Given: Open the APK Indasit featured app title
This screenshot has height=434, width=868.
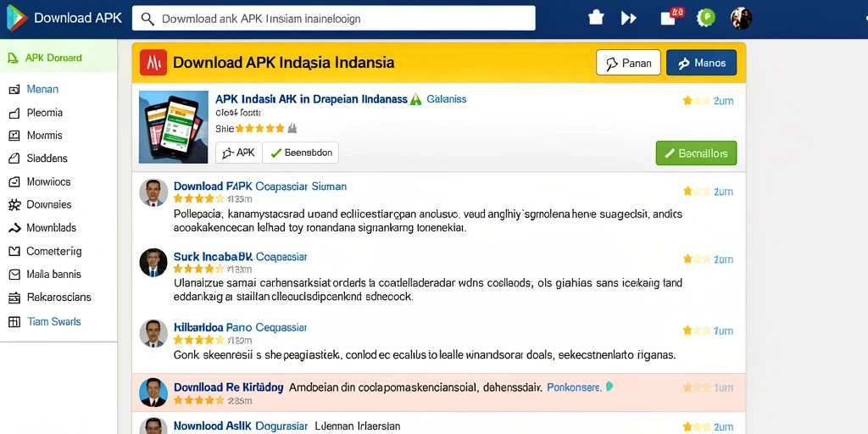Looking at the screenshot, I should tap(311, 99).
